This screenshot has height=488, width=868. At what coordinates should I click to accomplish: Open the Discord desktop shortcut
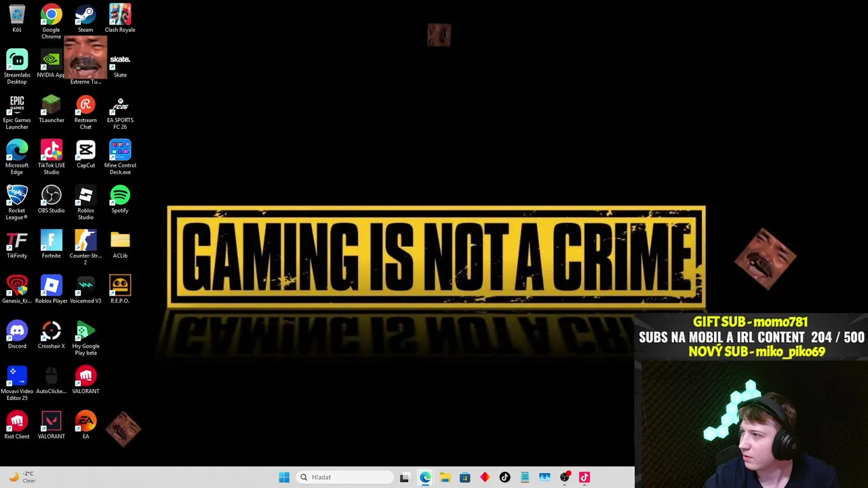pyautogui.click(x=17, y=335)
